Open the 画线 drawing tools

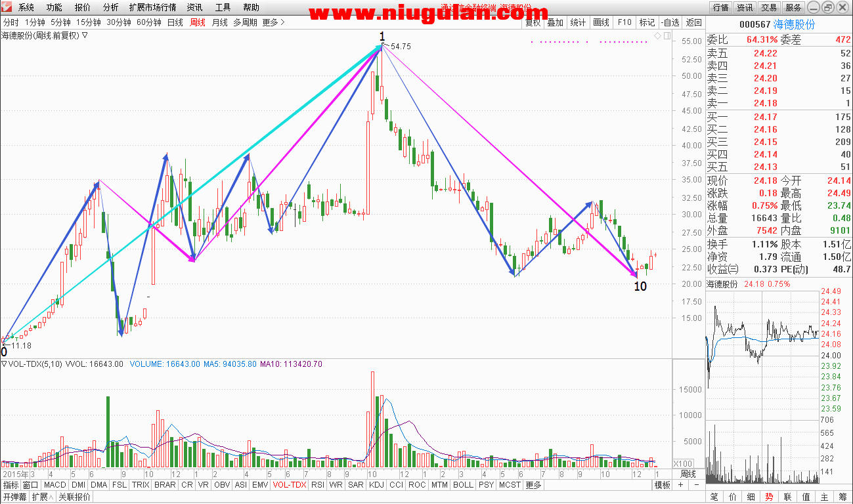tap(601, 22)
